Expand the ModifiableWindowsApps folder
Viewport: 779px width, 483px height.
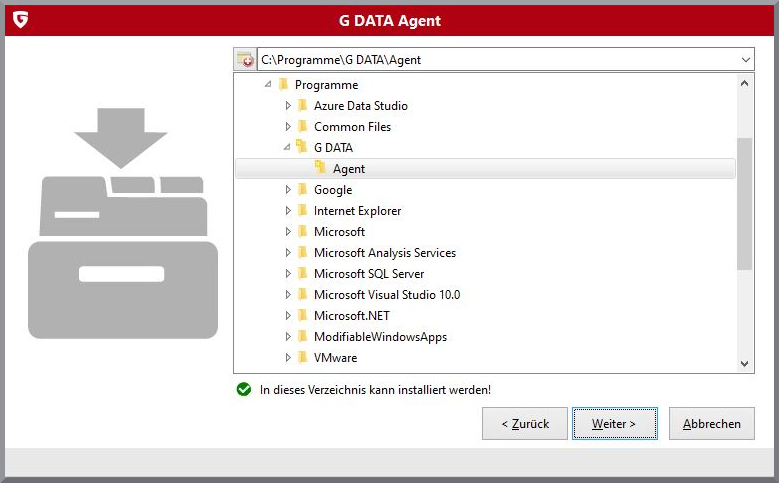[x=288, y=336]
